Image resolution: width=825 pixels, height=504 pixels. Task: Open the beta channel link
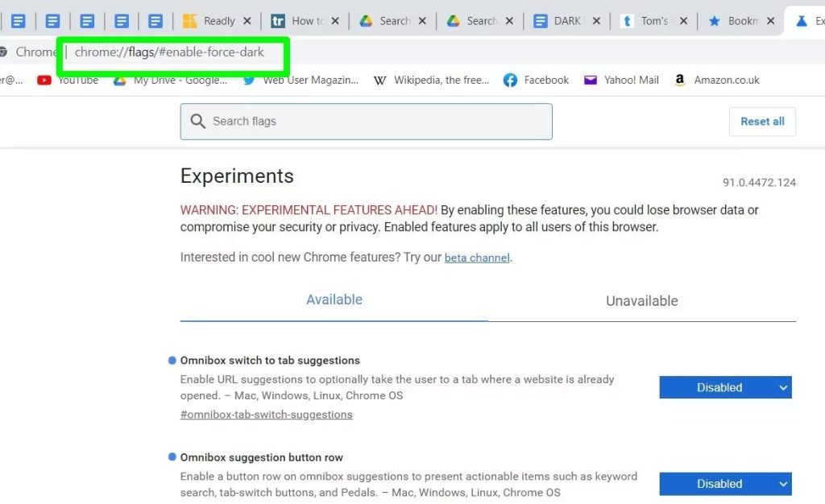[x=477, y=258]
